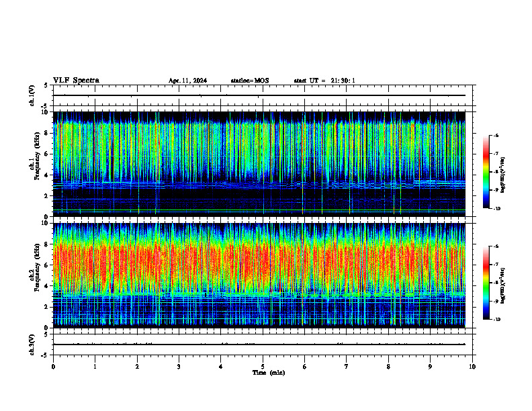Click the 'Time (min)' axis label
532x411 pixels.
(x=269, y=373)
